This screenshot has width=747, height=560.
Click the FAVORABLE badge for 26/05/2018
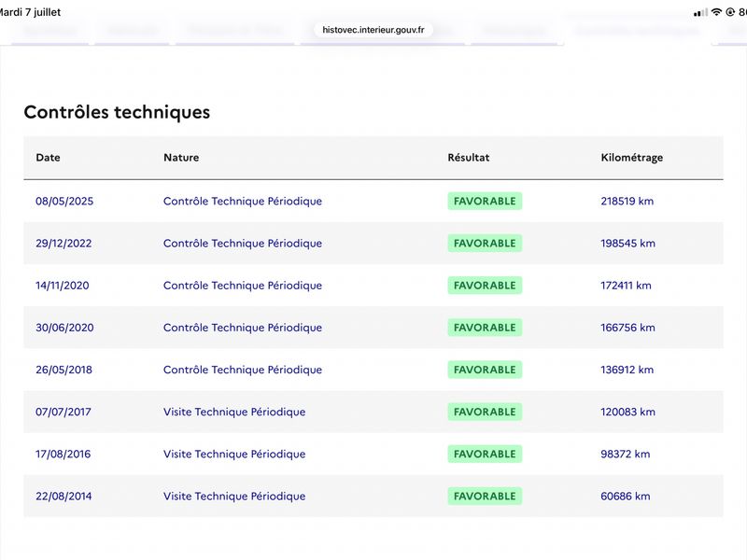pyautogui.click(x=485, y=370)
